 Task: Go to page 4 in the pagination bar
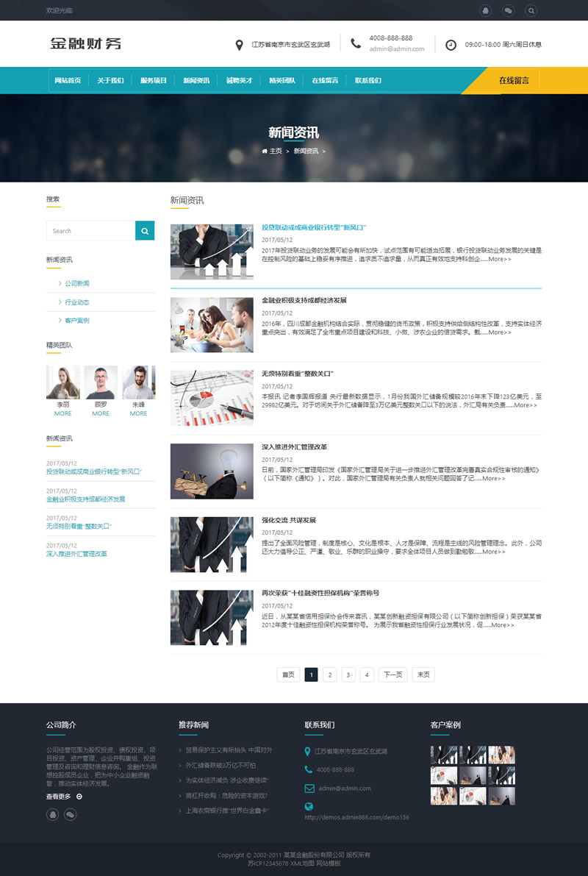[x=367, y=674]
